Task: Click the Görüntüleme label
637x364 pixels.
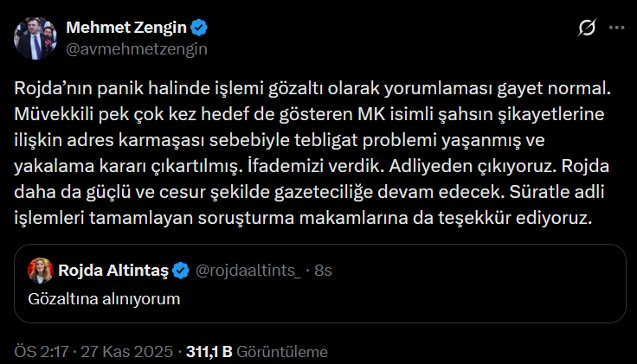Action: click(282, 351)
